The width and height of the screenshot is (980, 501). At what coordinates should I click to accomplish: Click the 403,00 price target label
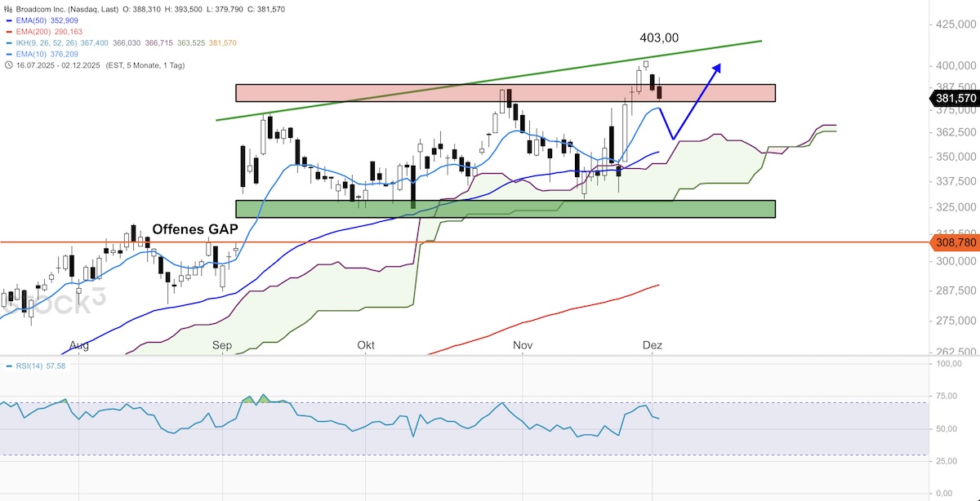(x=659, y=38)
